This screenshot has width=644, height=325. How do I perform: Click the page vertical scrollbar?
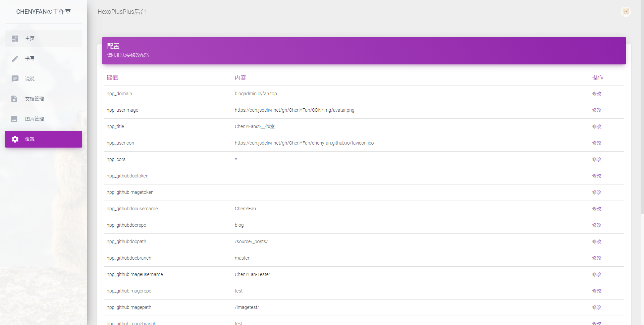pos(642,107)
